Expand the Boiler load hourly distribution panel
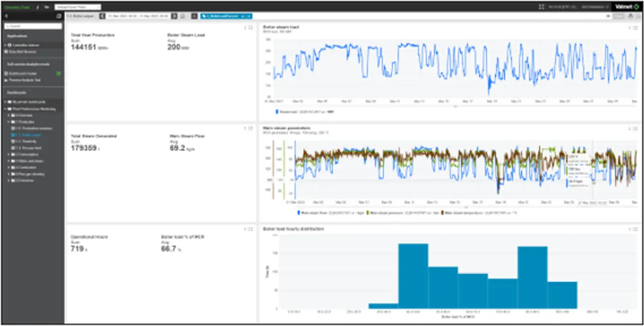 pyautogui.click(x=636, y=229)
